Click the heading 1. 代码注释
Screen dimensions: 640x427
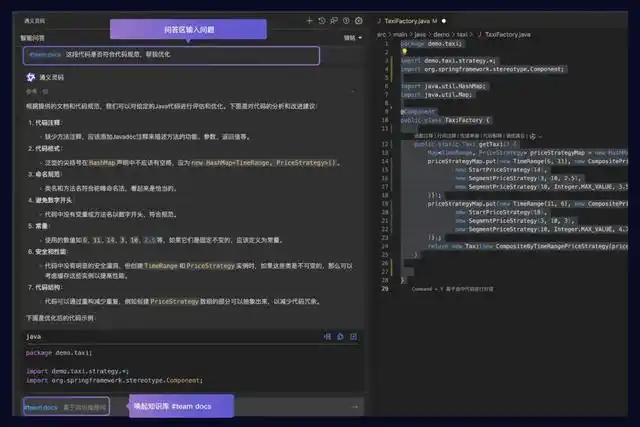(x=46, y=123)
